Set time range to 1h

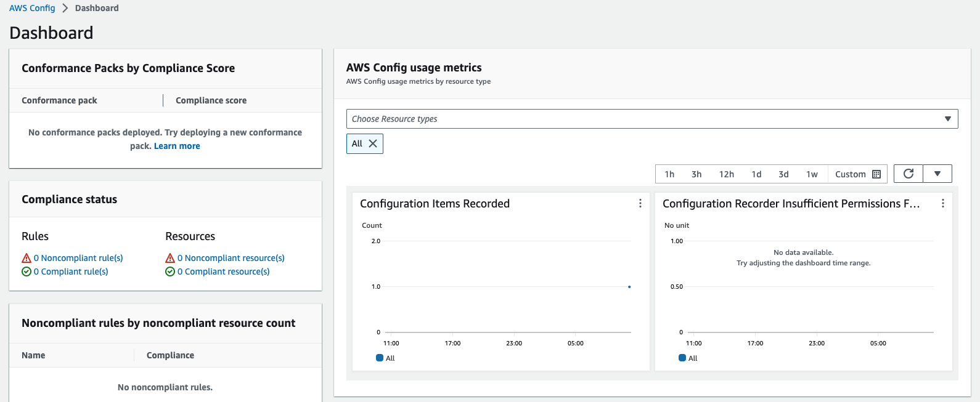click(669, 174)
